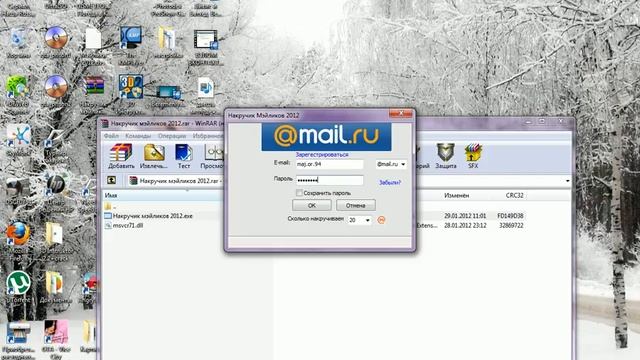The width and height of the screenshot is (640, 360).
Task: Open the Избранное menu in WinRAR
Action: (208, 136)
